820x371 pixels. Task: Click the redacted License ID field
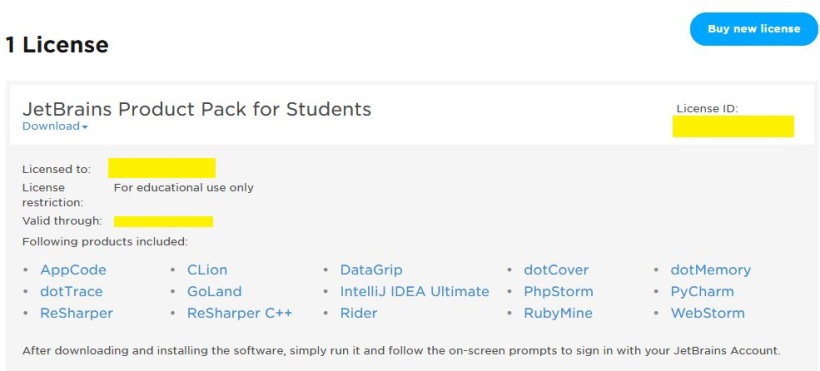pyautogui.click(x=733, y=126)
